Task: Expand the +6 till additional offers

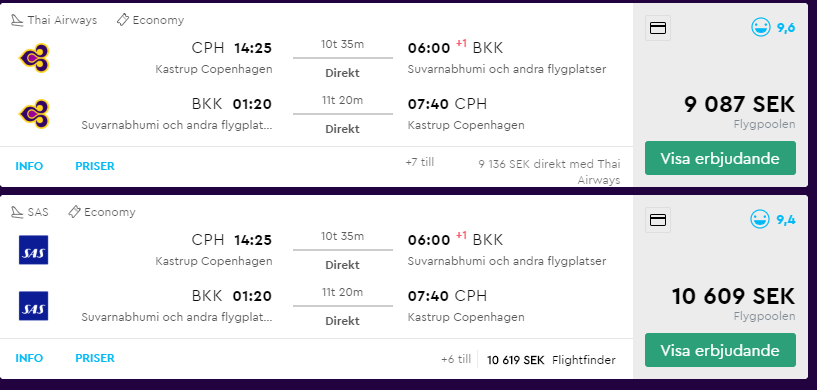Action: (456, 359)
